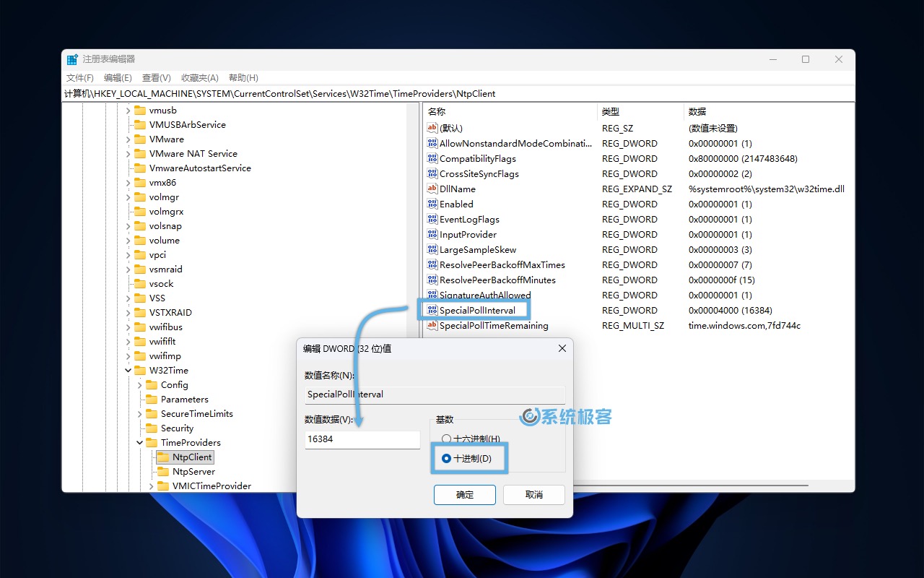Select the 十进制(D) decimal radio button

446,458
